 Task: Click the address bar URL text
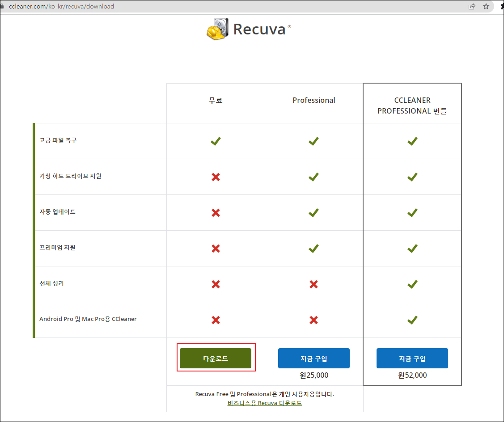[x=61, y=6]
